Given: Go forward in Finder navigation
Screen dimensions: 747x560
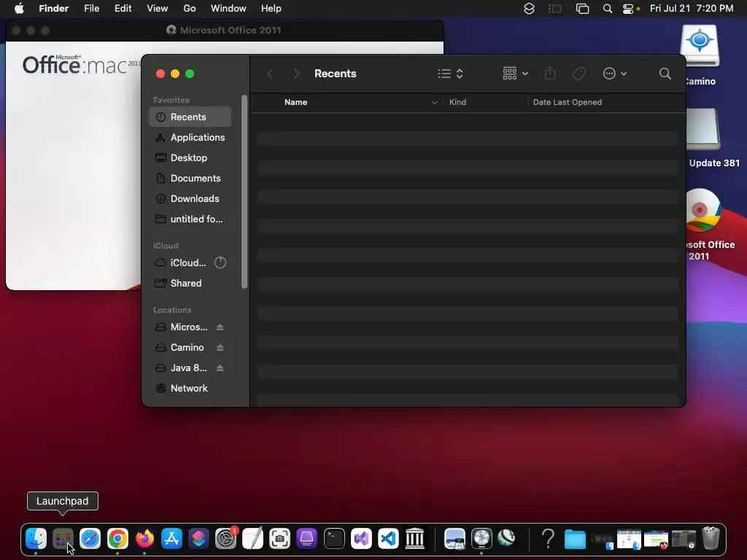Looking at the screenshot, I should tap(296, 74).
